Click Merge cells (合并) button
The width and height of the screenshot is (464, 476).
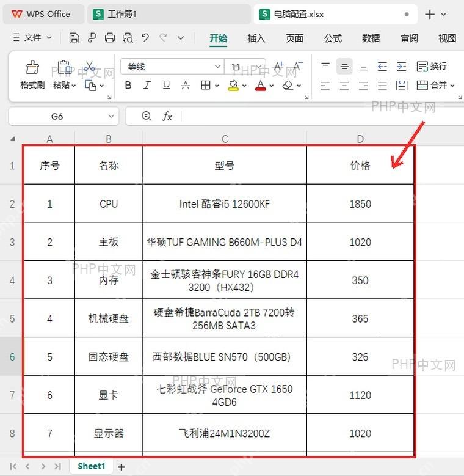click(x=432, y=86)
